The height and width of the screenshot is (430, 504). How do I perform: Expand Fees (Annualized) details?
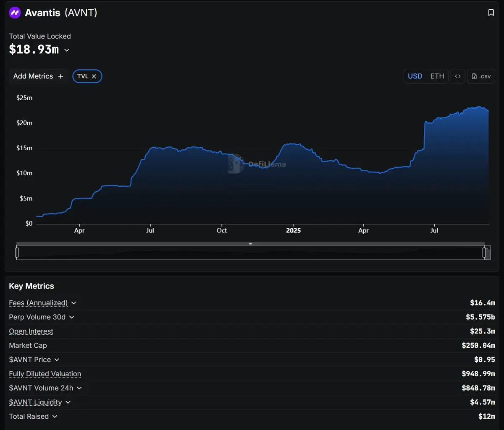(74, 303)
